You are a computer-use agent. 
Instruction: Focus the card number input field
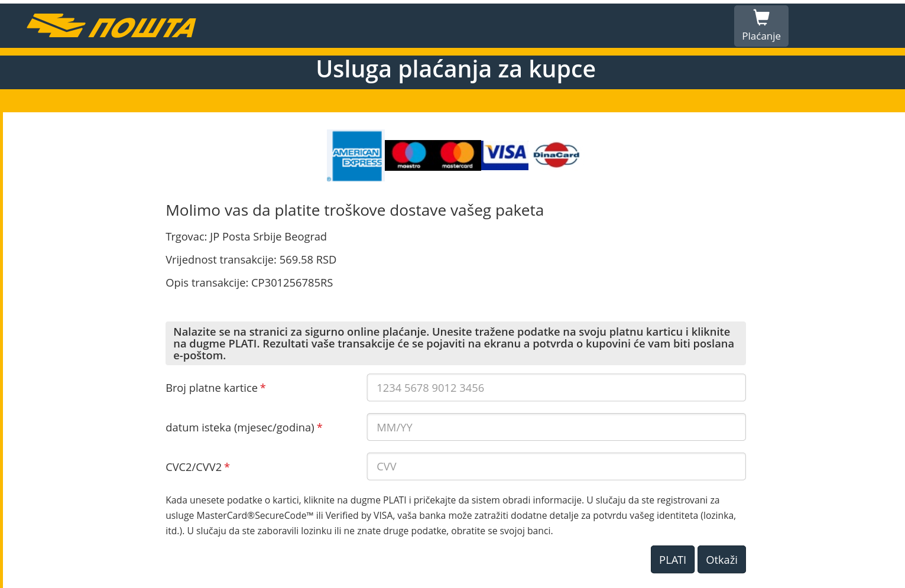click(x=556, y=388)
